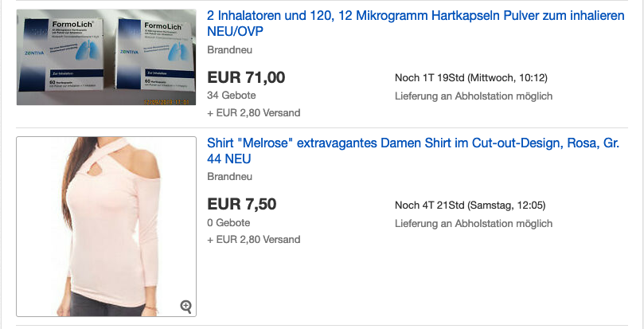Screen dimensions: 644x329
Task: Click the pink Melrose shirt thumbnail
Action: tap(106, 227)
